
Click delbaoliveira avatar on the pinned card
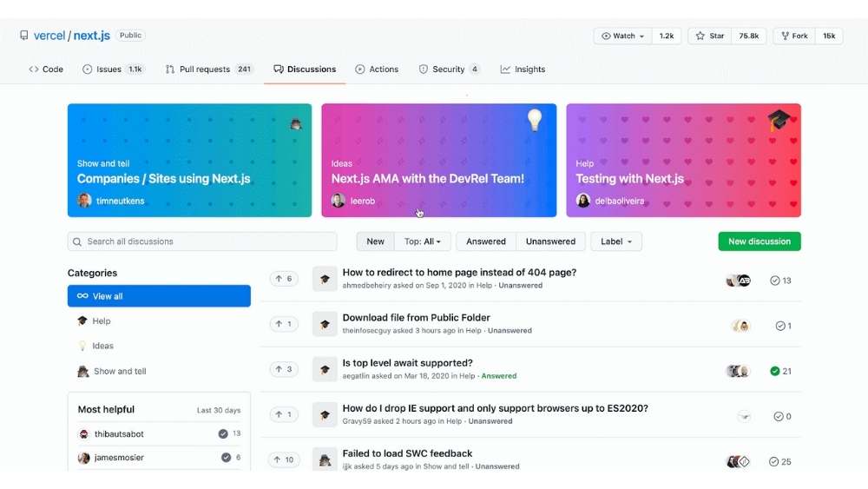(x=583, y=201)
